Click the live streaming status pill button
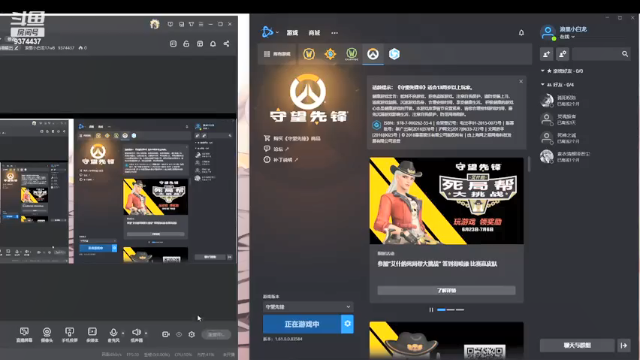 pos(216,334)
